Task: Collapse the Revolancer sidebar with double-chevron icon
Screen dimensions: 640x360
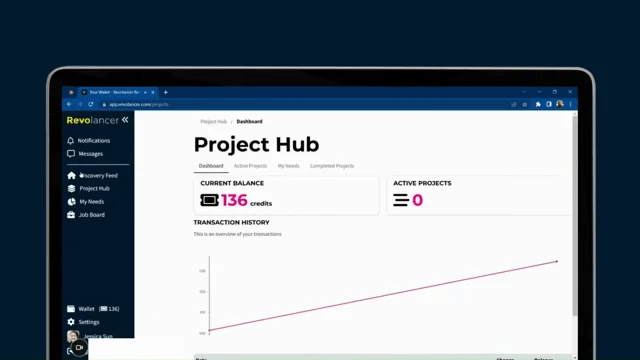Action: [125, 120]
